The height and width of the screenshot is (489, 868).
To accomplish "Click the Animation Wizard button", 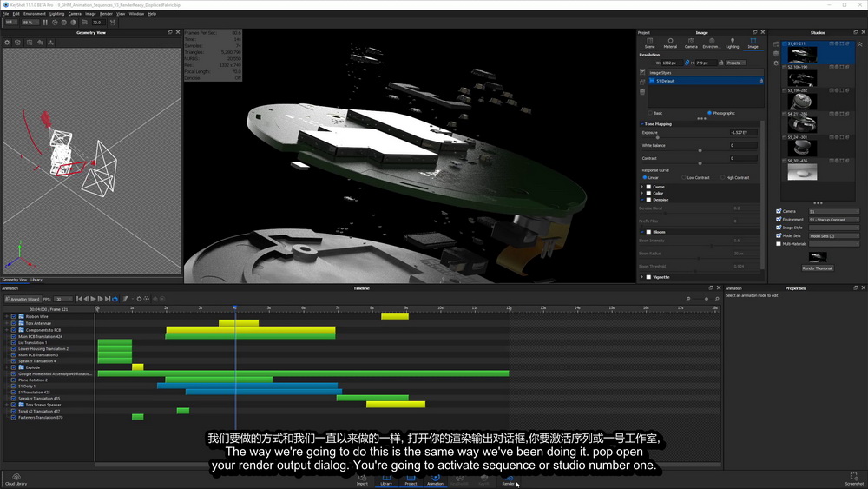I will pyautogui.click(x=23, y=299).
